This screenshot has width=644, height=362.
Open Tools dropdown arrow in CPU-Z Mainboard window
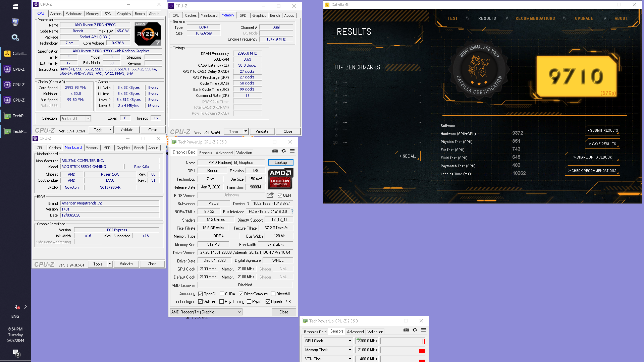click(110, 263)
